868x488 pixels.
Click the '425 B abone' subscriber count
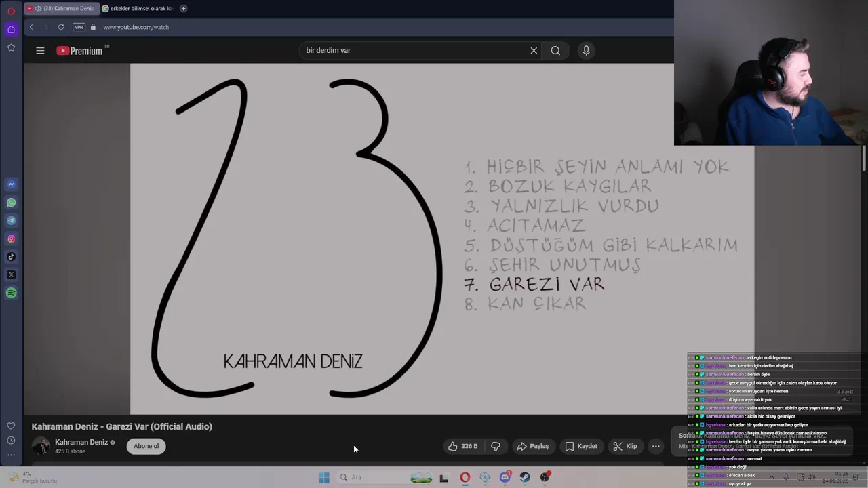tap(70, 451)
